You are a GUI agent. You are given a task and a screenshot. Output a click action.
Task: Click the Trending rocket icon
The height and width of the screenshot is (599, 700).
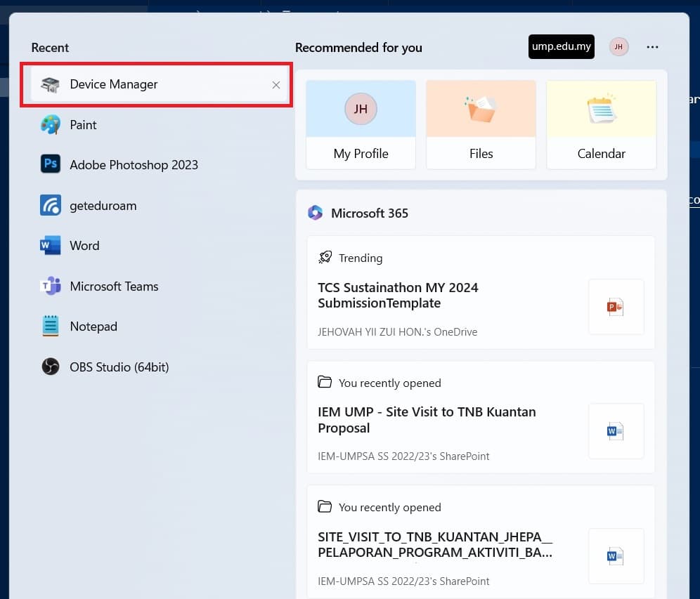(x=325, y=257)
